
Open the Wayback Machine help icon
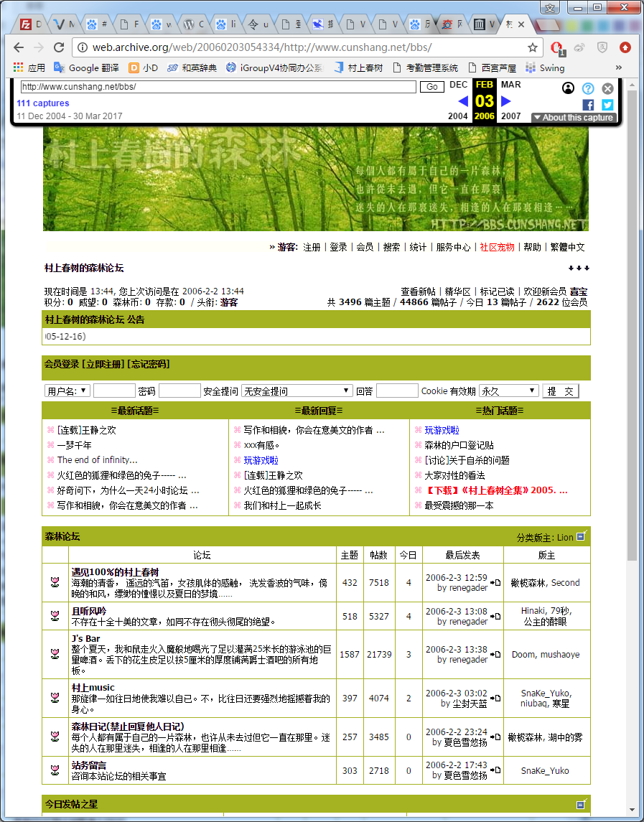(588, 88)
